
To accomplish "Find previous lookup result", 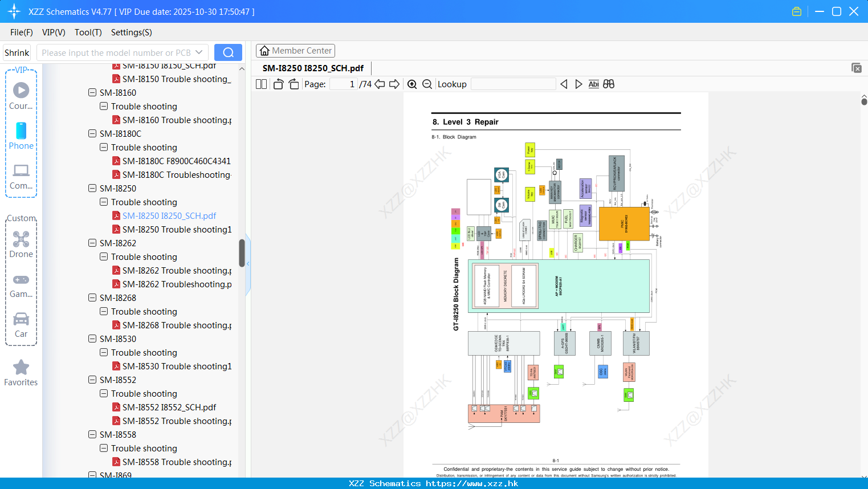I will (x=564, y=84).
